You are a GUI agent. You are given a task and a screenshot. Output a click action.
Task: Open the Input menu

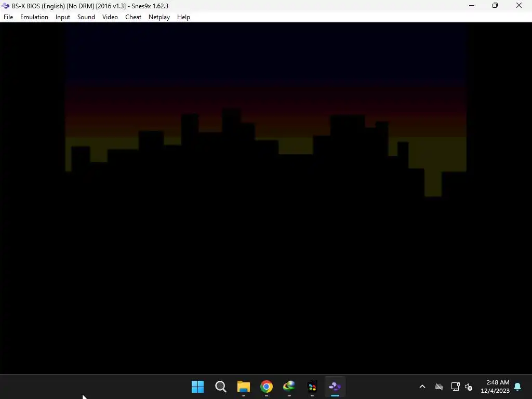(x=63, y=17)
